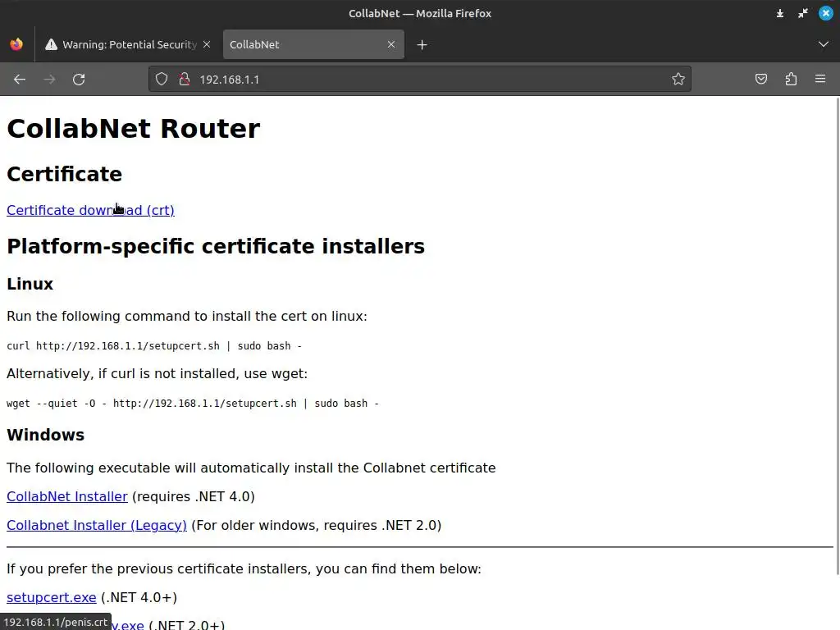Open a new tab with plus
The image size is (840, 630).
(x=422, y=45)
